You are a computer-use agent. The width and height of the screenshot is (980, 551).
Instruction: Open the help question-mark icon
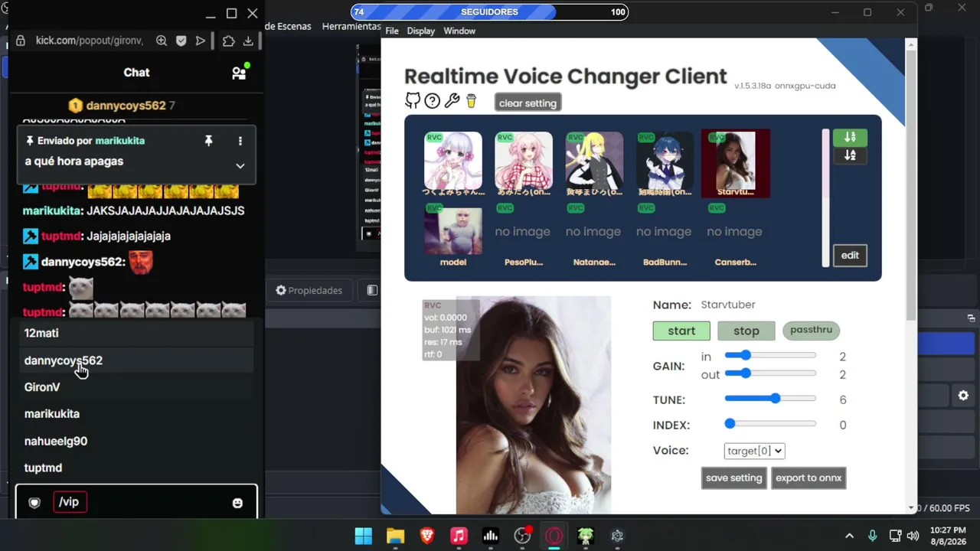433,101
